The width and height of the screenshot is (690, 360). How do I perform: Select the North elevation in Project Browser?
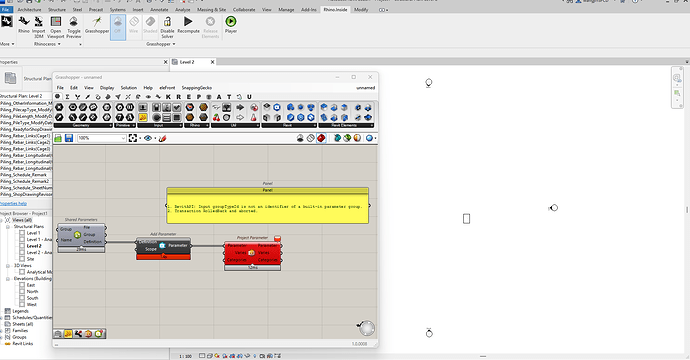pyautogui.click(x=32, y=291)
